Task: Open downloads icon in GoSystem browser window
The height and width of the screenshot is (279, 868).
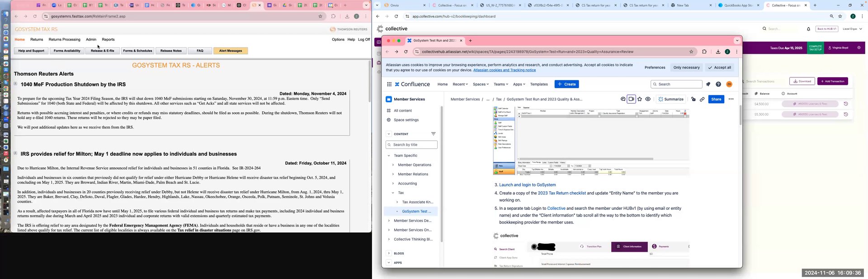Action: tap(347, 16)
